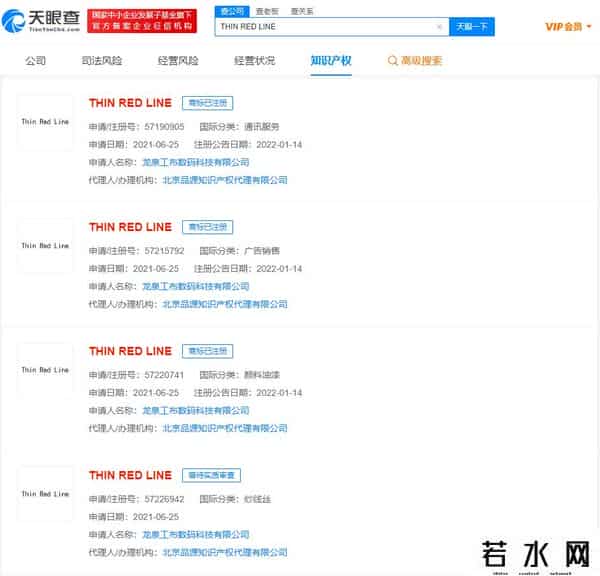Click 国际分类 广告销售 value

(262, 251)
